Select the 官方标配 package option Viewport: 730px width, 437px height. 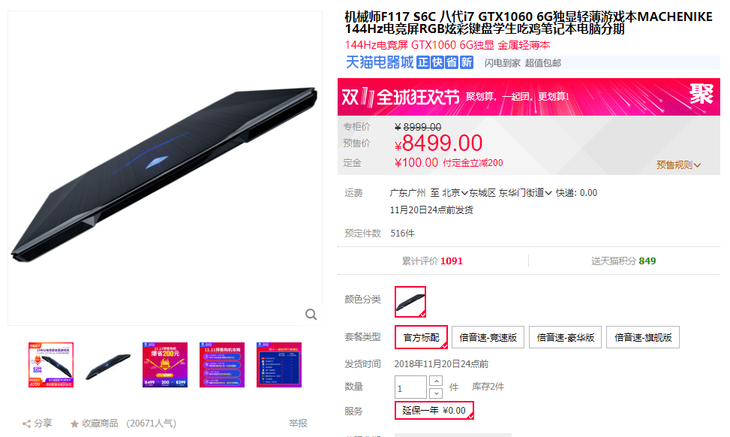(421, 337)
